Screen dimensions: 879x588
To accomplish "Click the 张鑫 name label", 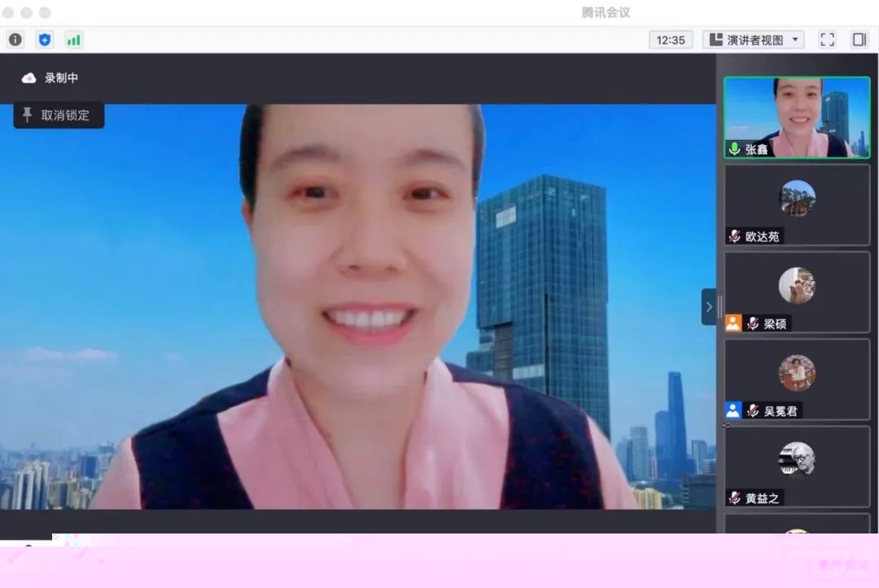I will (x=757, y=150).
